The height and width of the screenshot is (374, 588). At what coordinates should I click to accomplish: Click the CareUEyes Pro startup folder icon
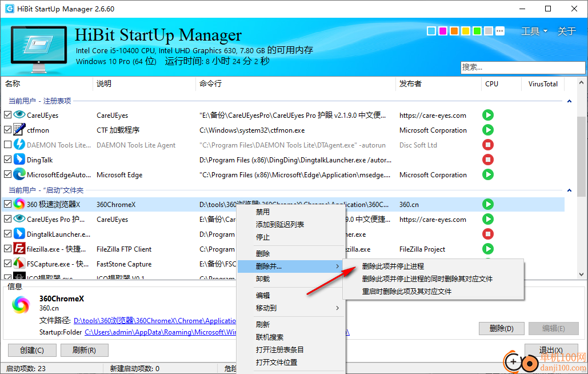pos(19,218)
